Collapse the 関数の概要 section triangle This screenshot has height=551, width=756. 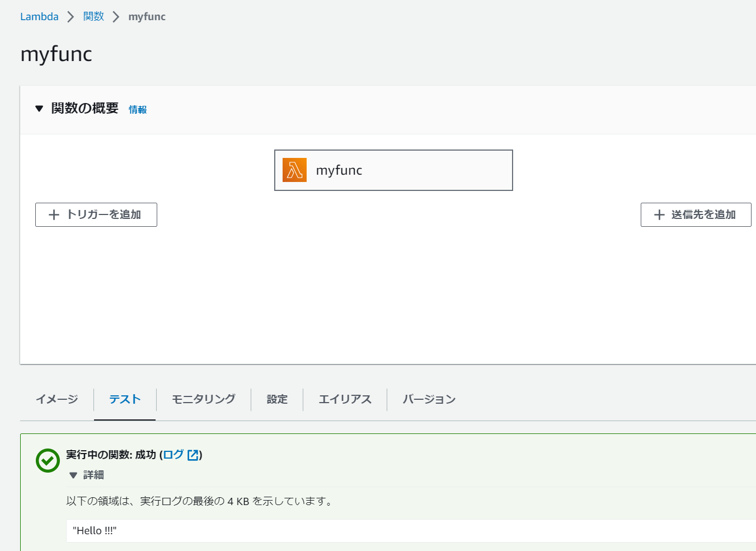tap(39, 109)
